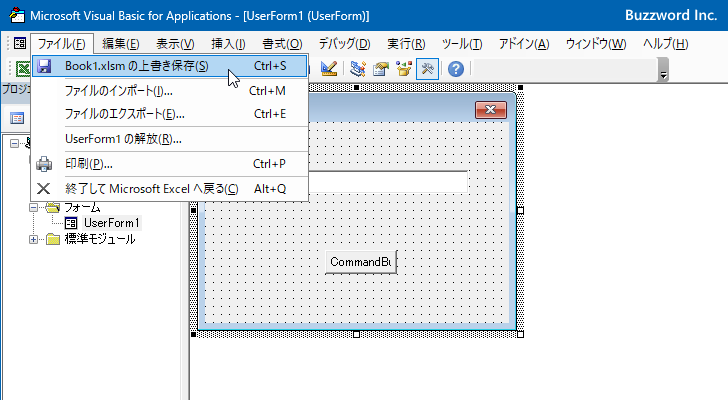Click the form's right-middle resize handle
The width and height of the screenshot is (728, 400).
click(520, 211)
